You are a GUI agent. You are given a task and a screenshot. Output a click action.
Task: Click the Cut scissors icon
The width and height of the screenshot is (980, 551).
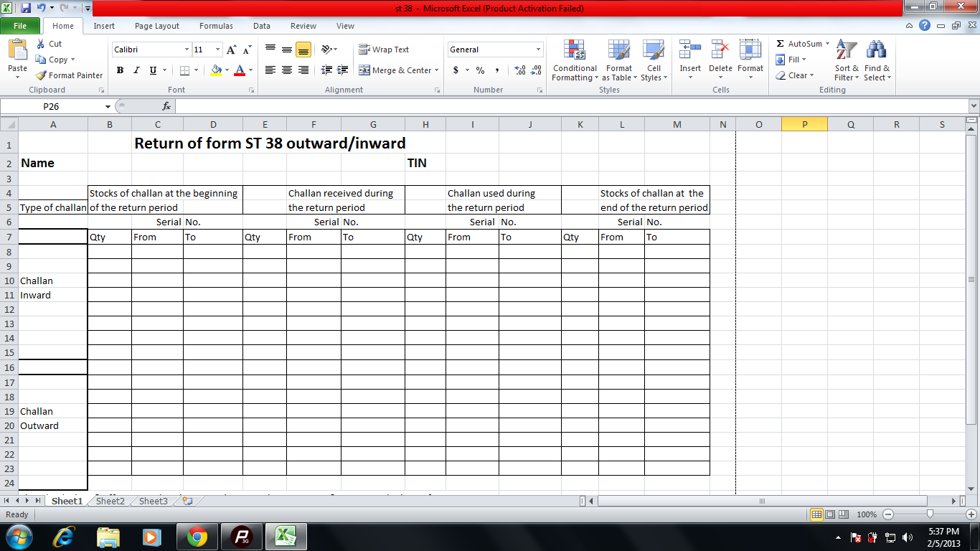41,44
